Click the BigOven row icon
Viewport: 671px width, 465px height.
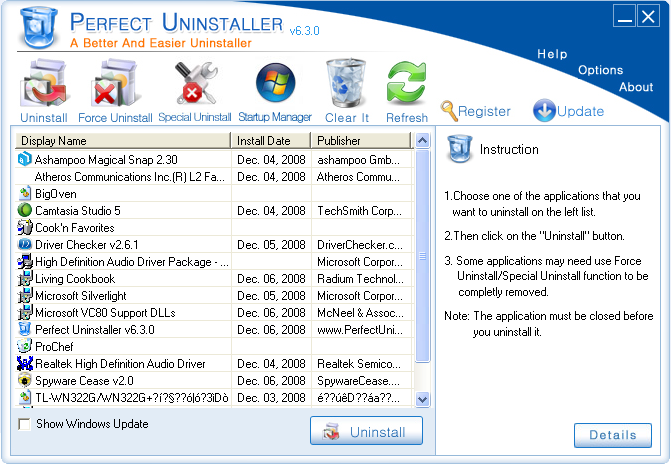25,193
